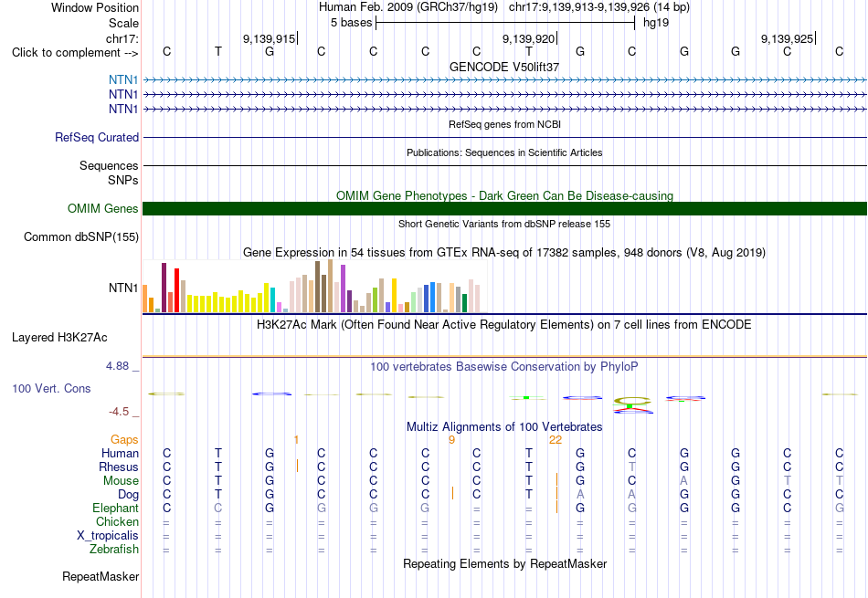Click the orange gap count '1'
This screenshot has height=598, width=868.
[296, 440]
